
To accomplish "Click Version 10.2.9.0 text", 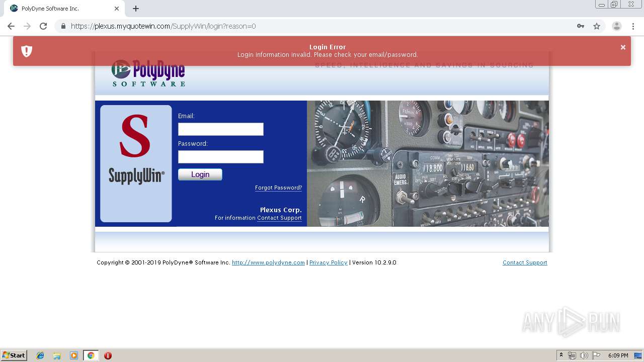I will (x=374, y=262).
